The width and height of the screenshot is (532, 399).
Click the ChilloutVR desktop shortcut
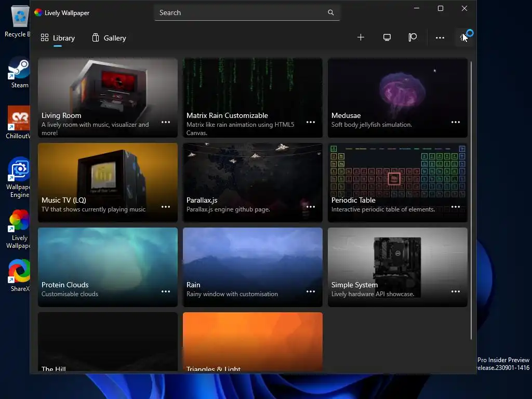[18, 123]
